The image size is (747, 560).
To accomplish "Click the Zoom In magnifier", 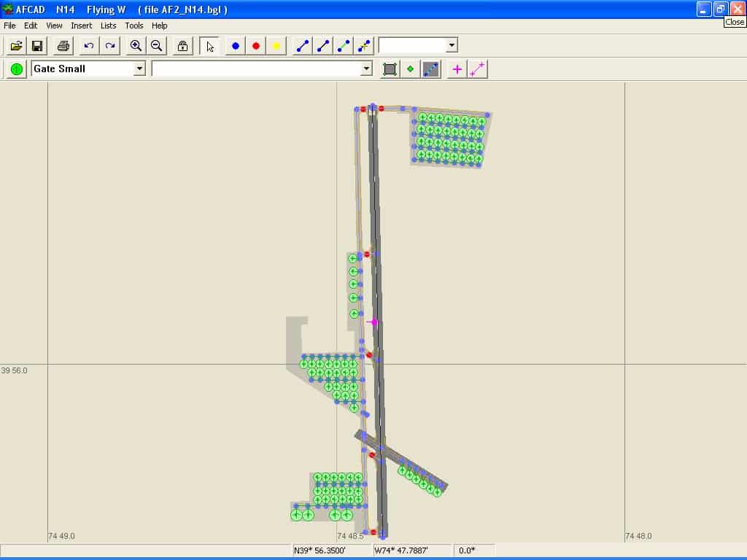I will [136, 46].
